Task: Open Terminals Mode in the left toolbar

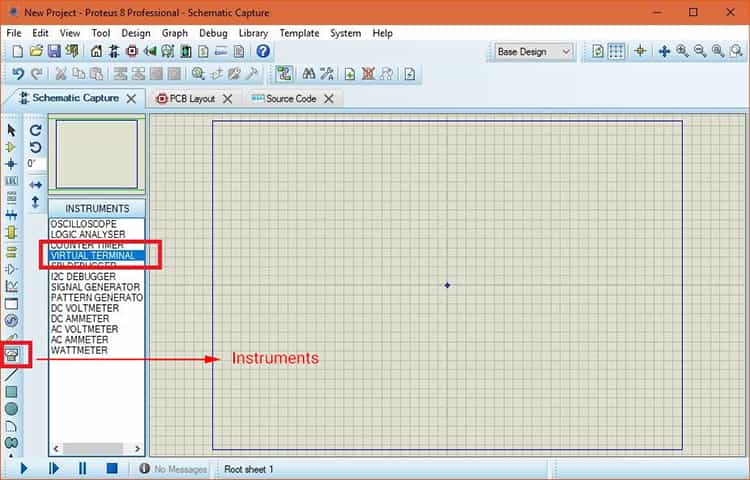Action: click(x=11, y=251)
